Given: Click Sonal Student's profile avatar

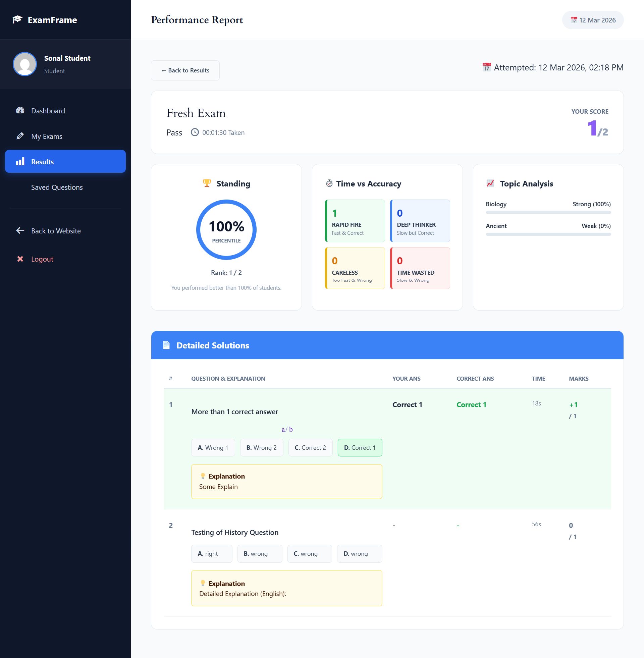Looking at the screenshot, I should (25, 64).
